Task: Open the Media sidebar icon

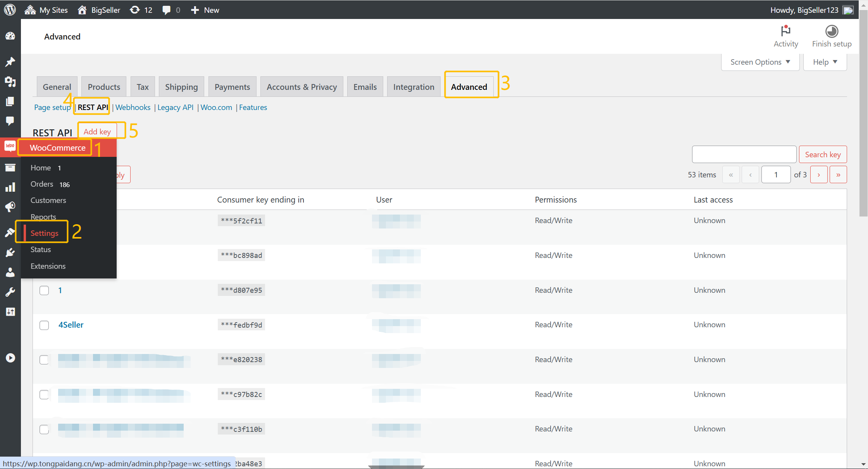Action: 10,82
